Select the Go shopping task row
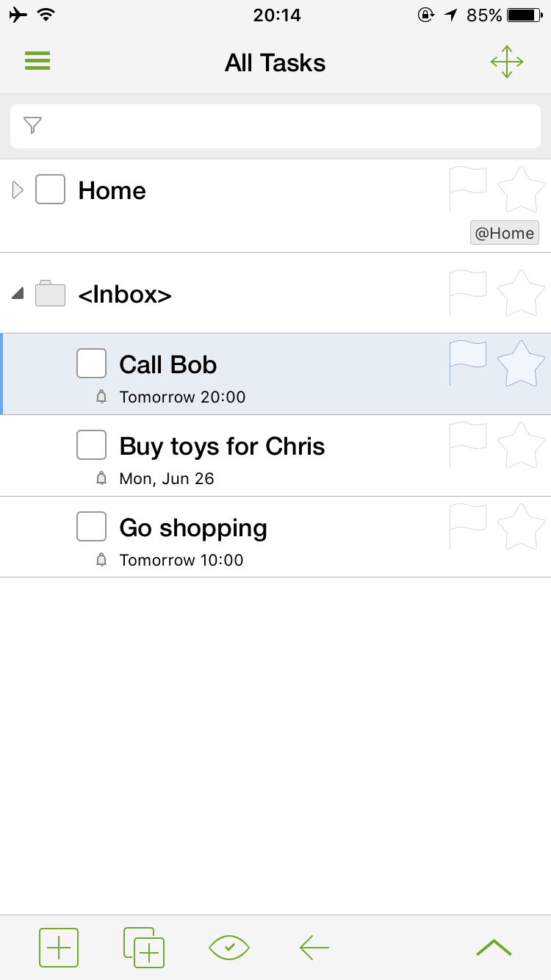 (294, 536)
